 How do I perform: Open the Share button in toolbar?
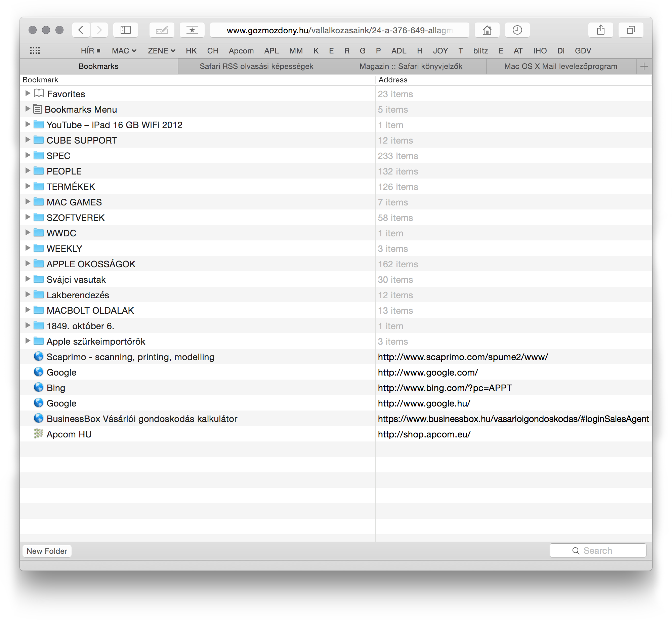601,30
